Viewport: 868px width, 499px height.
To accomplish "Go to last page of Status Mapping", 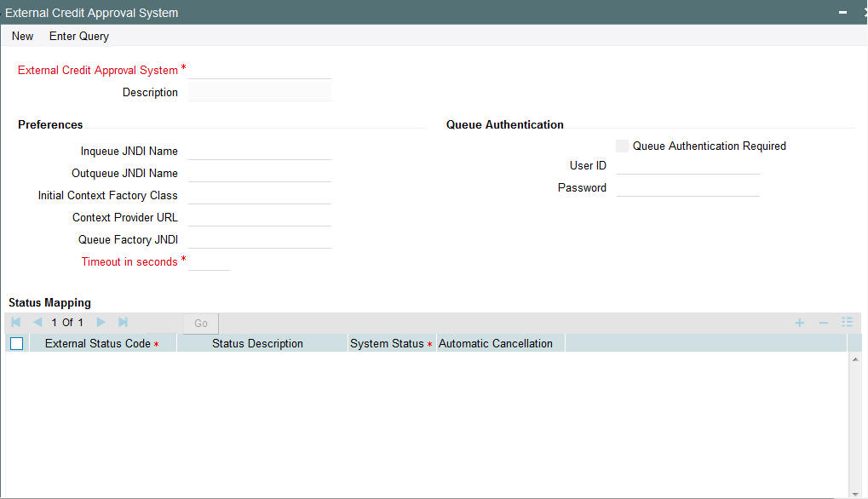I will 123,323.
